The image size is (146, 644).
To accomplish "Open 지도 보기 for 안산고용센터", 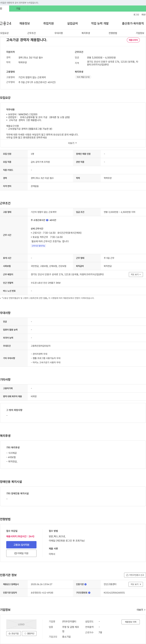I will (136, 584).
